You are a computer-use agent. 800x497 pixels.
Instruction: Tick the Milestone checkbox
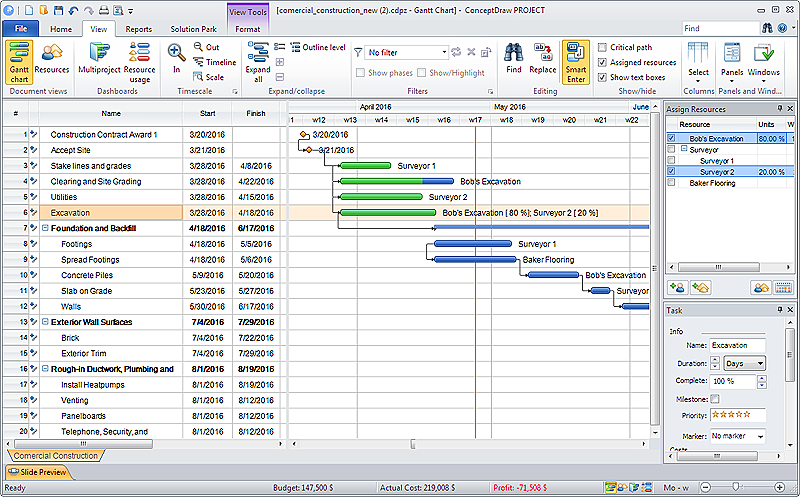pos(714,399)
